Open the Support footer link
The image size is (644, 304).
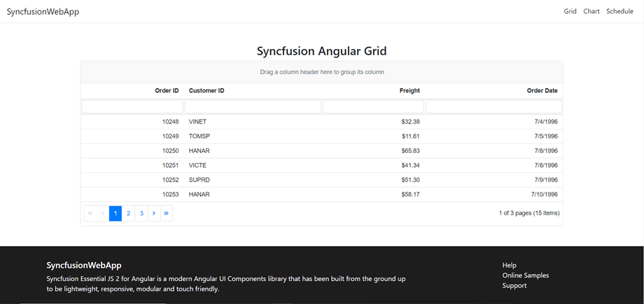pyautogui.click(x=514, y=286)
